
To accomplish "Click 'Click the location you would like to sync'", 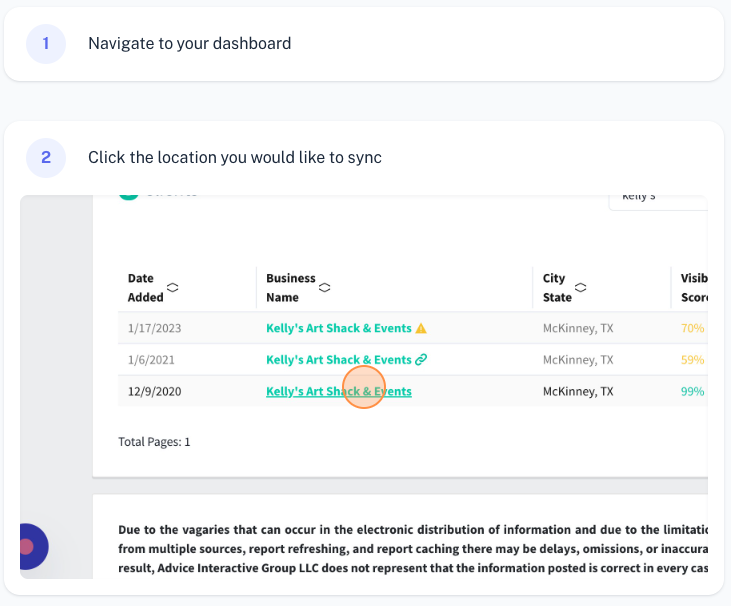I will point(235,158).
